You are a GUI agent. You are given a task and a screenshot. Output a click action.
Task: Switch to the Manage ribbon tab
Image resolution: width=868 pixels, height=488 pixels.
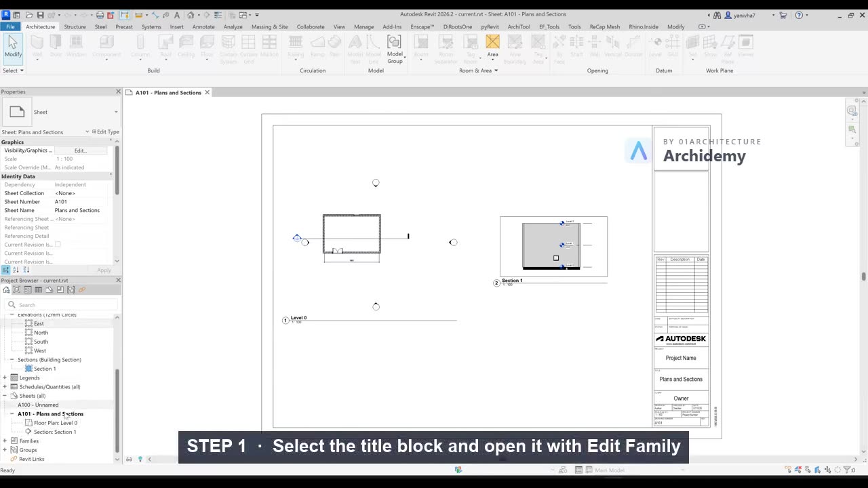[x=363, y=27]
